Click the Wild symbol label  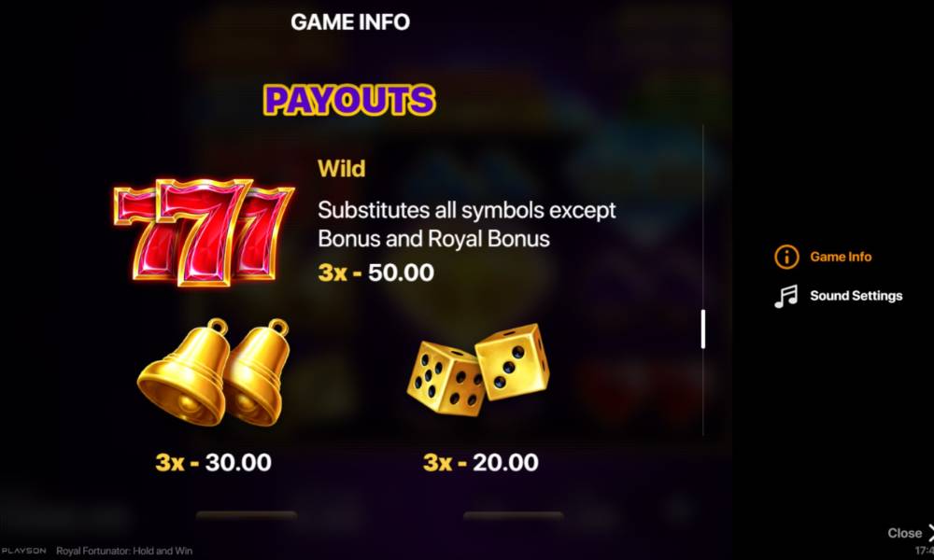[341, 168]
